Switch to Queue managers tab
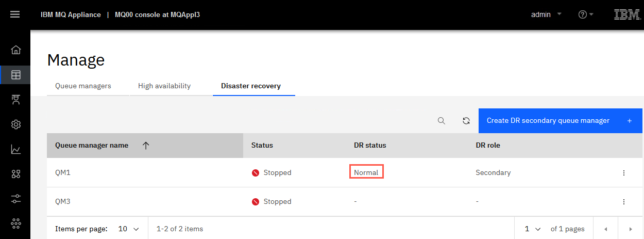Viewport: 644px width, 239px height. (x=83, y=86)
